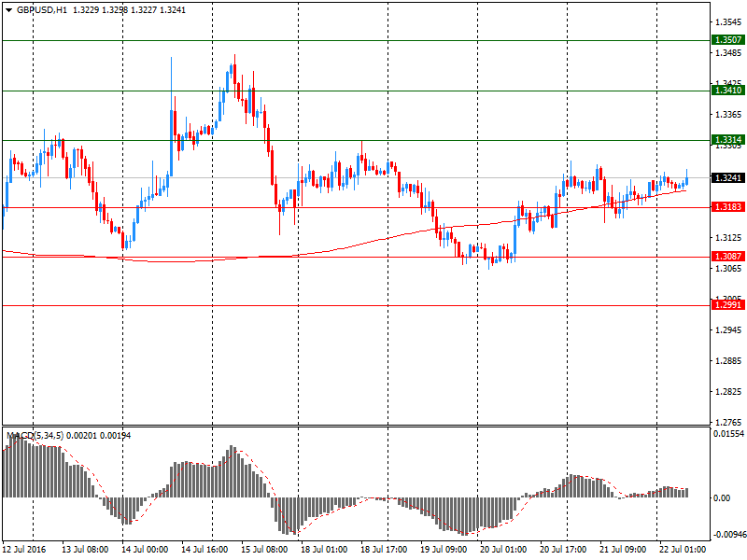This screenshot has width=747, height=560.
Task: Click the 1.3410 green level price label
Action: click(x=728, y=90)
